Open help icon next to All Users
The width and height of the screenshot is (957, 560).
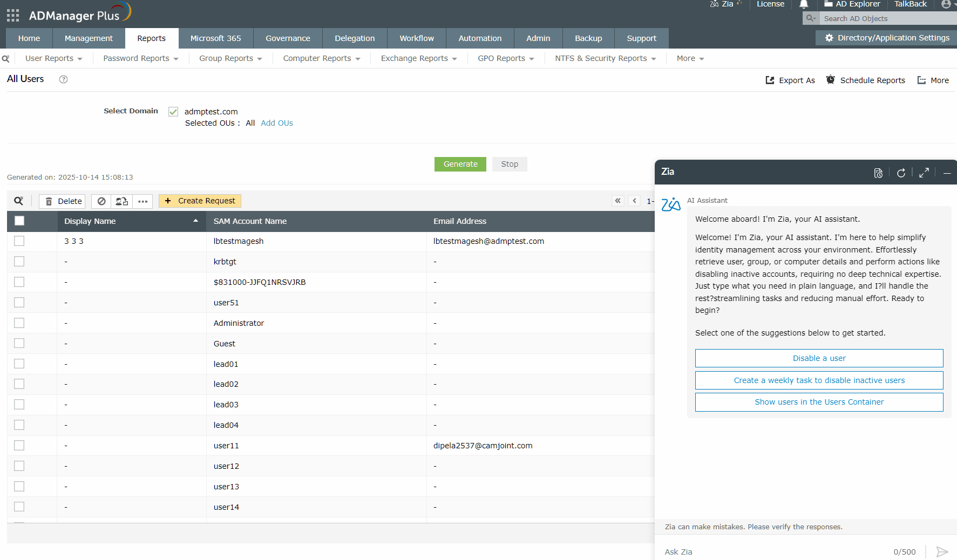point(64,79)
